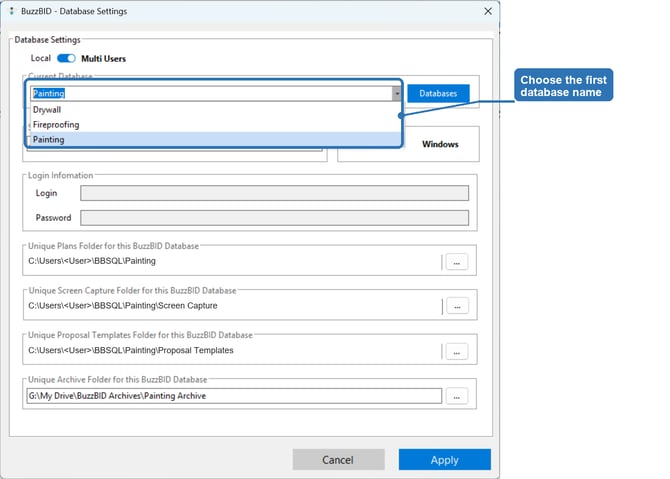Select Drywall from the database list
The image size is (670, 479).
[x=216, y=110]
